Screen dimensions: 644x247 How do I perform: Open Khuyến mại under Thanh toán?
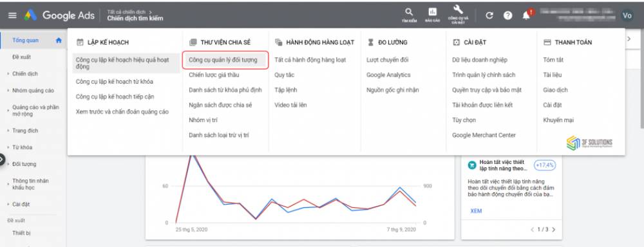[x=558, y=120]
